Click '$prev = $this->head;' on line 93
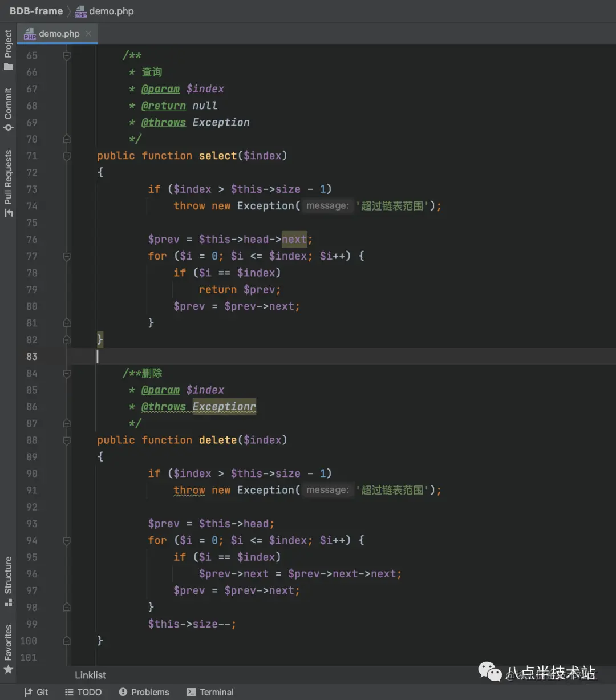 coord(211,524)
